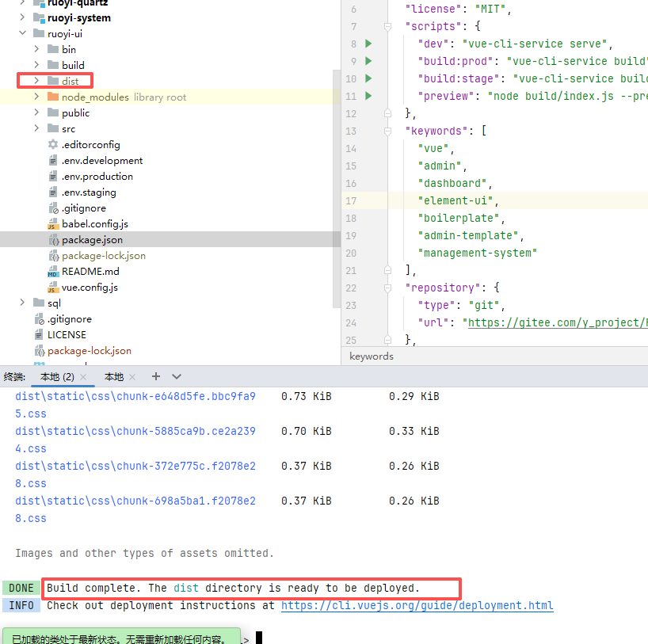This screenshot has width=648, height=644.
Task: Click run arrow beside build:stage script
Action: coord(368,78)
